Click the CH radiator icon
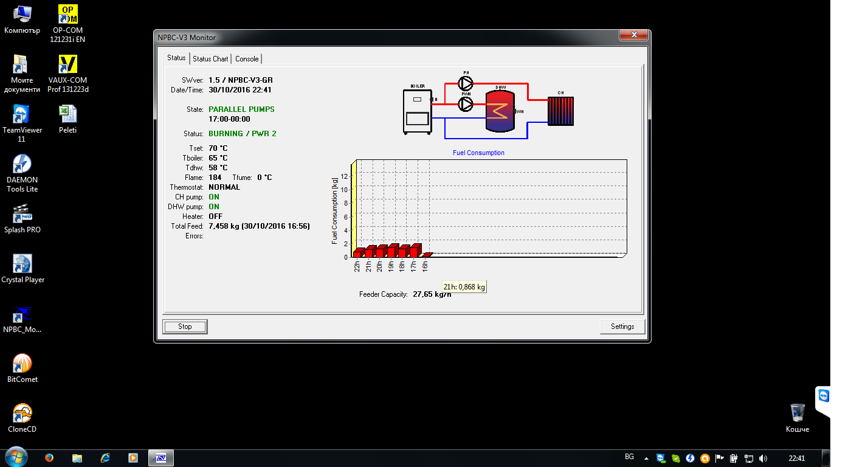The image size is (868, 467). (x=560, y=111)
